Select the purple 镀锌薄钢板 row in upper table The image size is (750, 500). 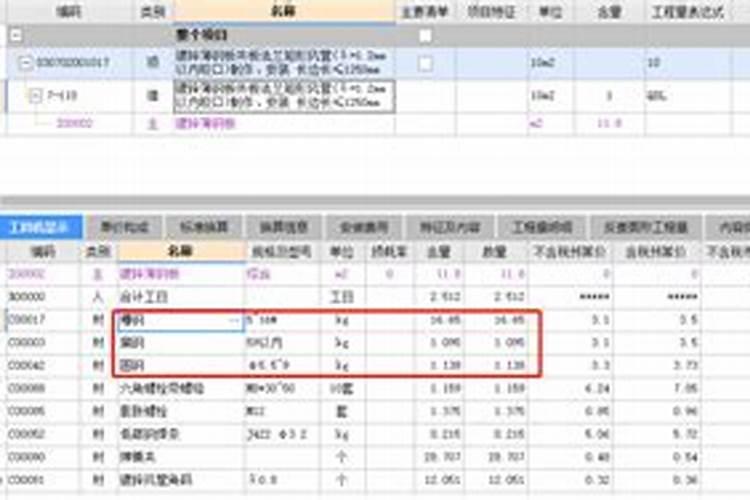(284, 124)
